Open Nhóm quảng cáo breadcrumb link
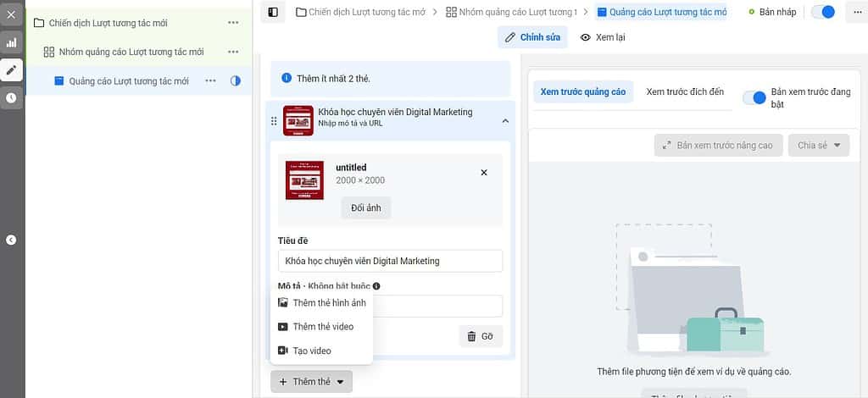This screenshot has width=868, height=398. pos(511,12)
